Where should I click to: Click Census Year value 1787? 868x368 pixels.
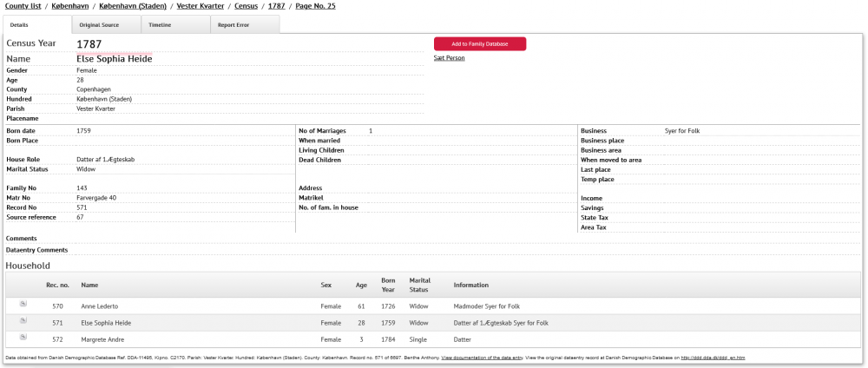pos(89,44)
